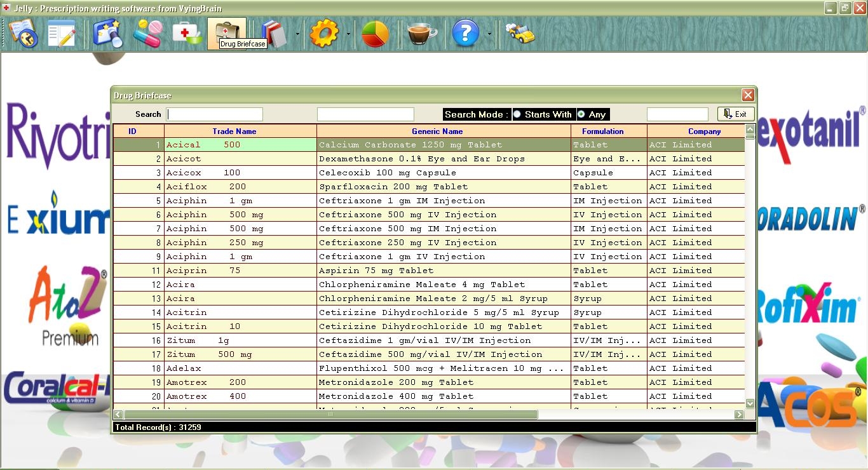Click horizontal scrollbar right arrow
This screenshot has width=868, height=470.
click(739, 414)
